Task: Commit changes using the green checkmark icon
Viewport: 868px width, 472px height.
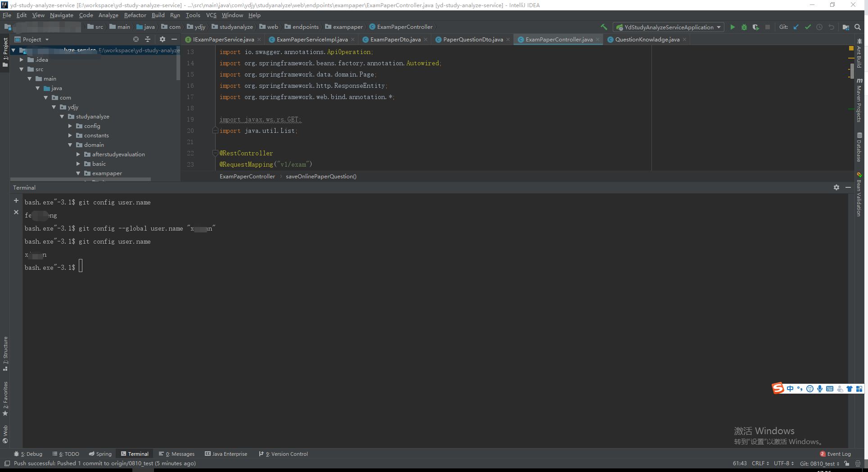Action: click(808, 27)
